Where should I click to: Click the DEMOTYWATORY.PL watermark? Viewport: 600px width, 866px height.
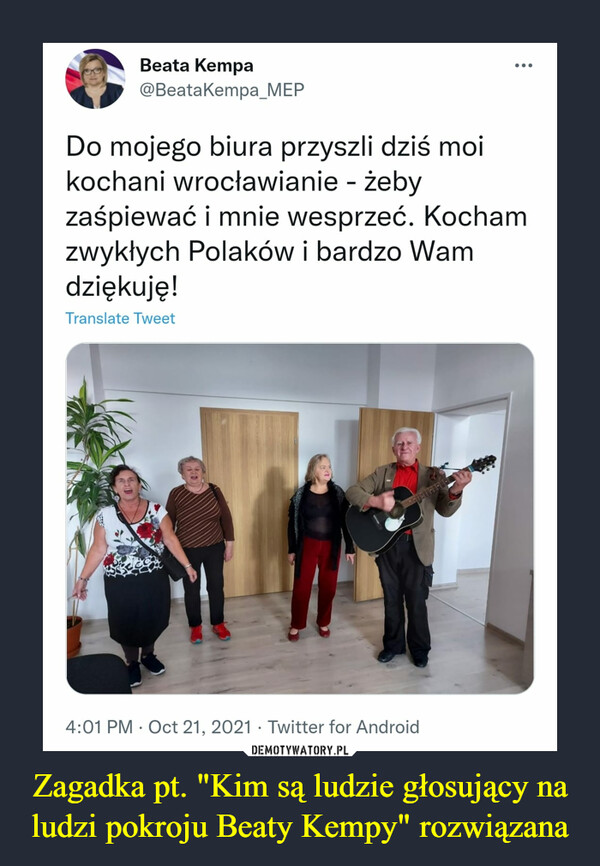(299, 750)
